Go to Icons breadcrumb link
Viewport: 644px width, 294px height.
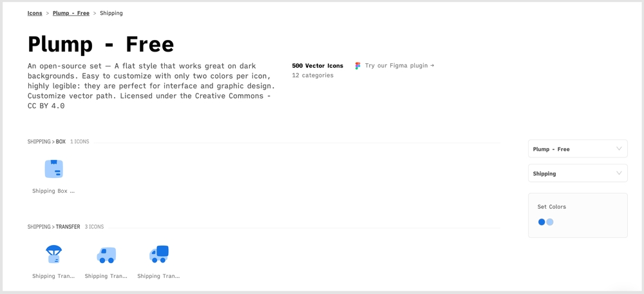coord(35,13)
